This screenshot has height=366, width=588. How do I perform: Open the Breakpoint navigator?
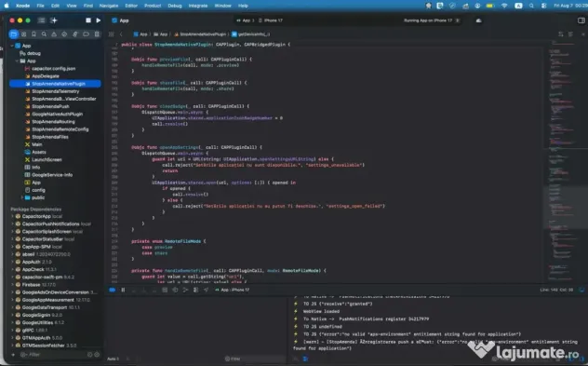(86, 34)
